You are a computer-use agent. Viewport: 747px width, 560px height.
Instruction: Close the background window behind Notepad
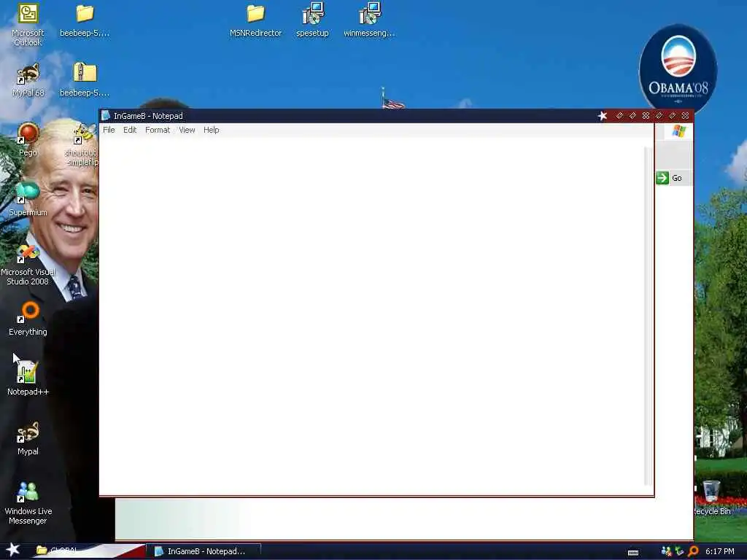point(686,116)
